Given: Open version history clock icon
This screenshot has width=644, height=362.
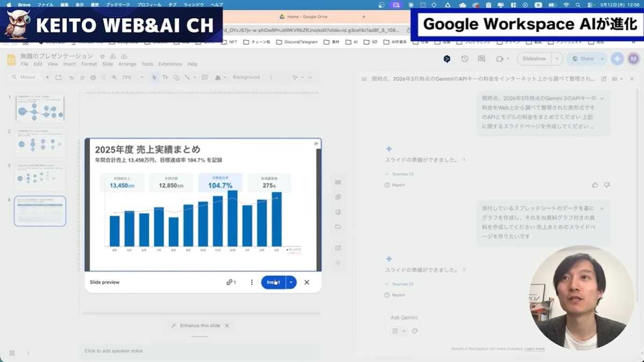Looking at the screenshot, I should 465,59.
